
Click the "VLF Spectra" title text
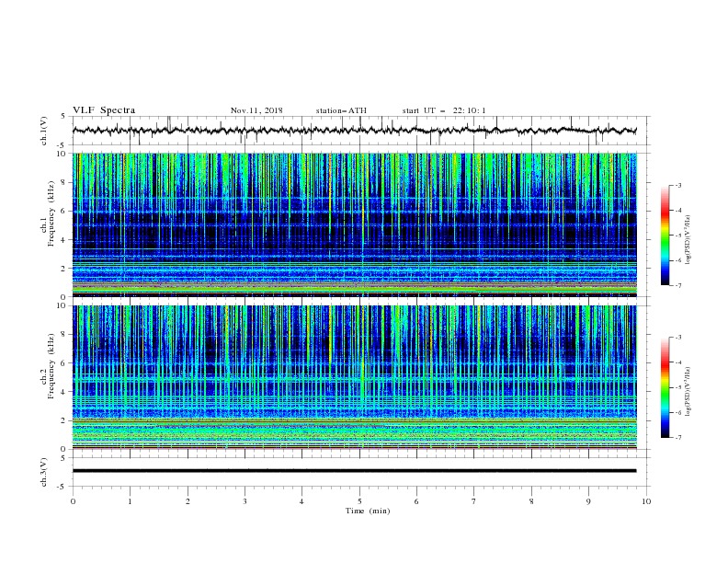(x=104, y=110)
